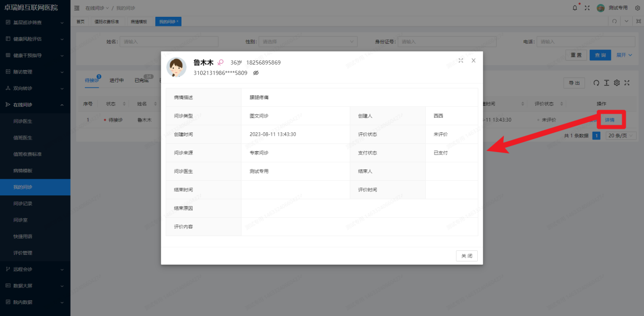Focus the 身份证号 input field
Viewport: 644px width, 316px height.
click(447, 42)
